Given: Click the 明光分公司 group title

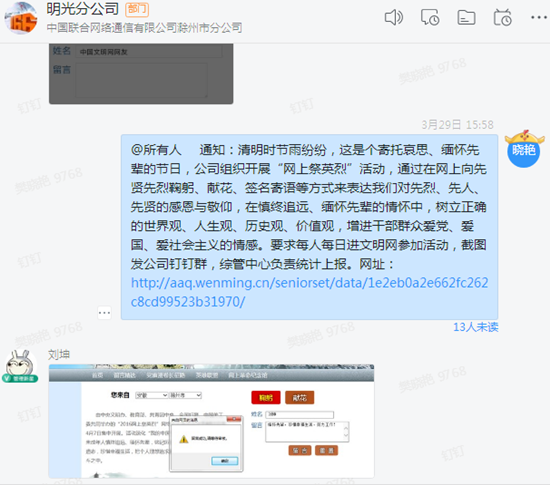Looking at the screenshot, I should tap(82, 9).
